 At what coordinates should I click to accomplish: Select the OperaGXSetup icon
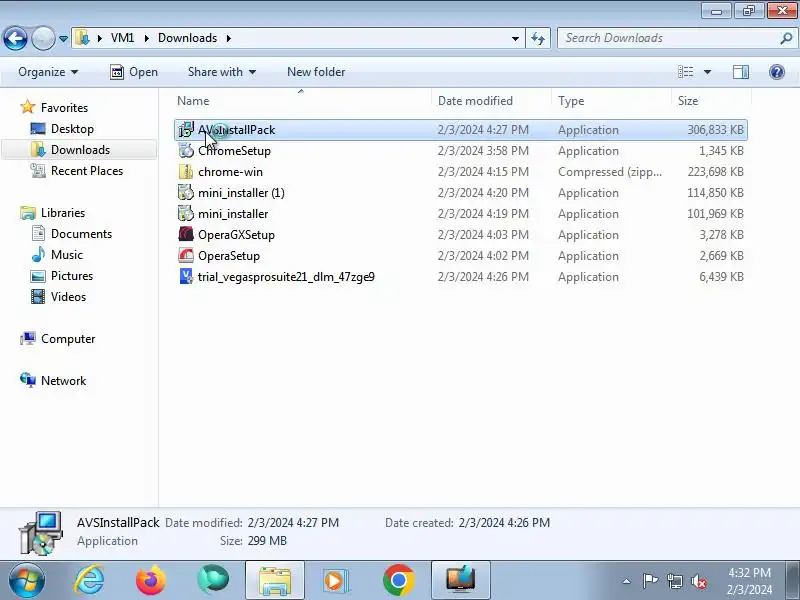(186, 234)
